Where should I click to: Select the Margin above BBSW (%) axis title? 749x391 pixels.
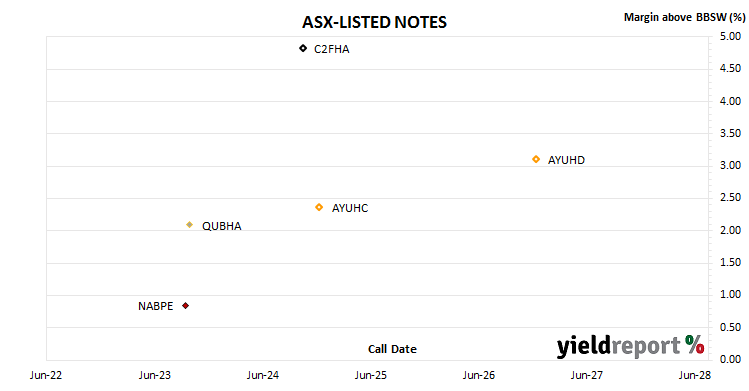tap(685, 17)
